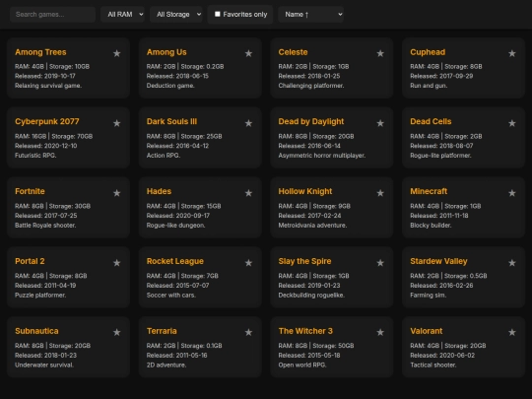Select 'Soccer with cars.' text
The height and width of the screenshot is (399, 532).
point(171,296)
